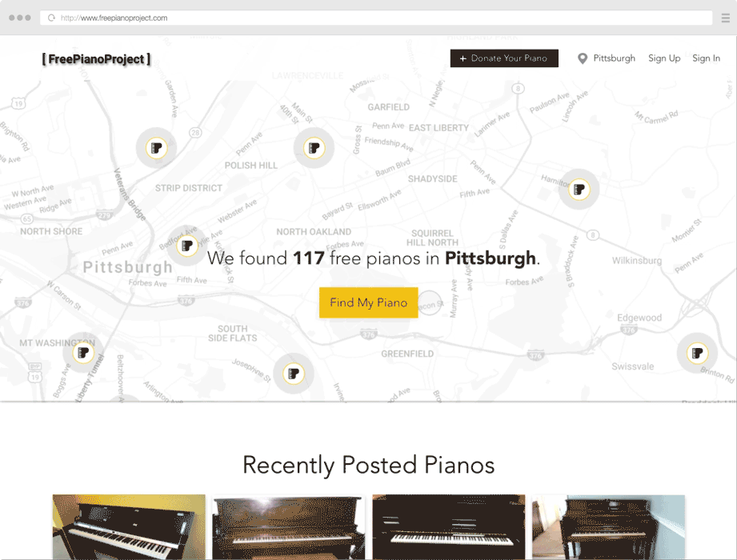Click the piano marker near Swissvale
The width and height of the screenshot is (737, 560).
[x=697, y=353]
